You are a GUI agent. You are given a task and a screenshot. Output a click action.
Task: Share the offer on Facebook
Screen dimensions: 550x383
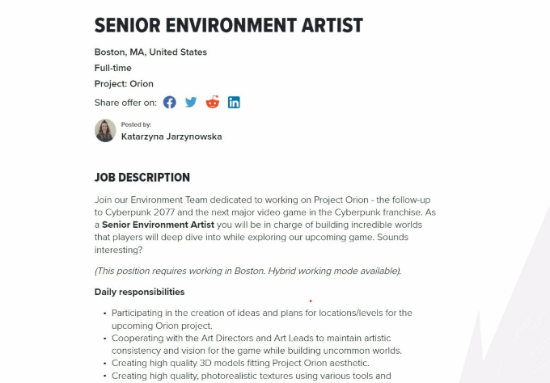[169, 102]
